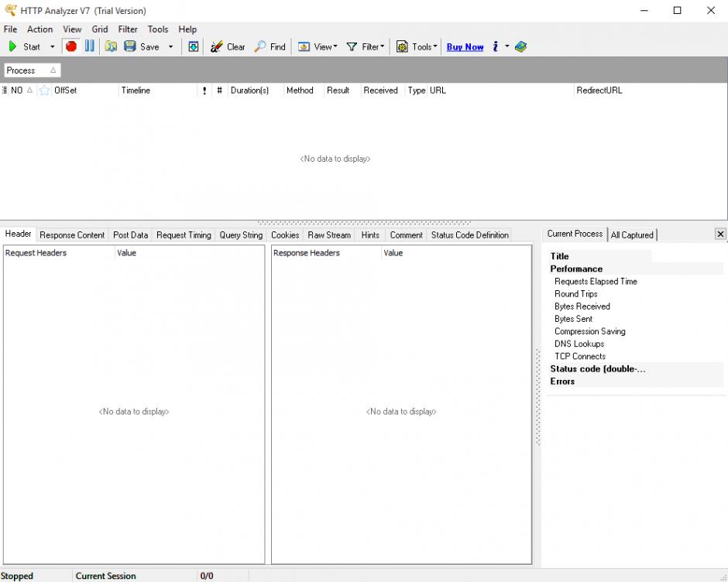Click the exclamation mark column header
728x582 pixels.
tap(204, 91)
